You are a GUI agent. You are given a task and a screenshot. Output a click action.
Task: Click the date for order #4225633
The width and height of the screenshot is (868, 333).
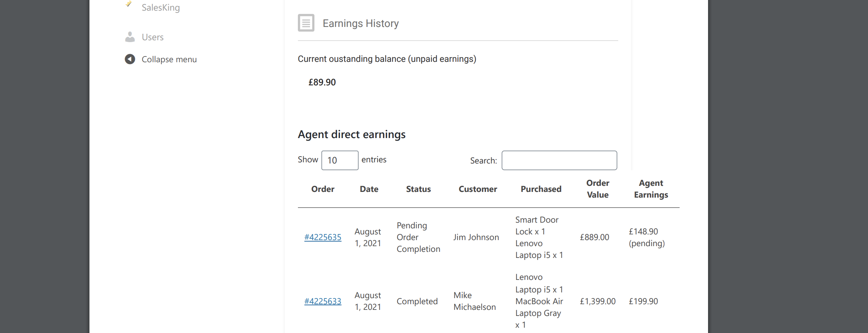(x=368, y=301)
